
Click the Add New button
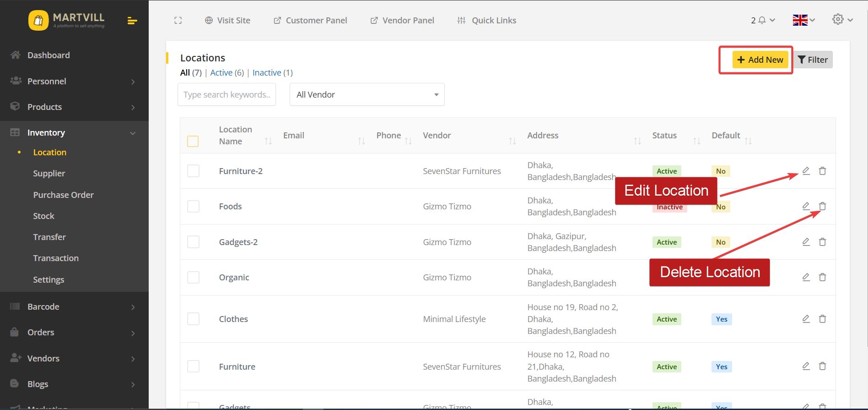click(x=760, y=60)
